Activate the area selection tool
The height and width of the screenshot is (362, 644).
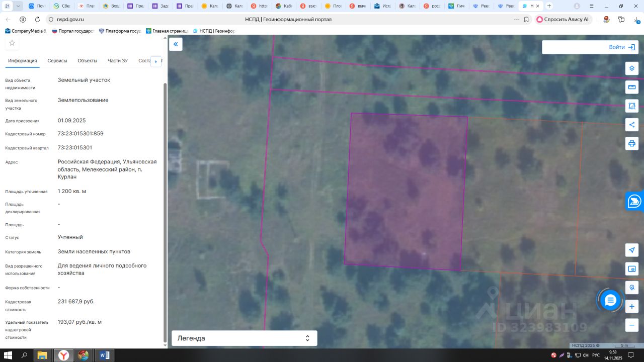632,106
